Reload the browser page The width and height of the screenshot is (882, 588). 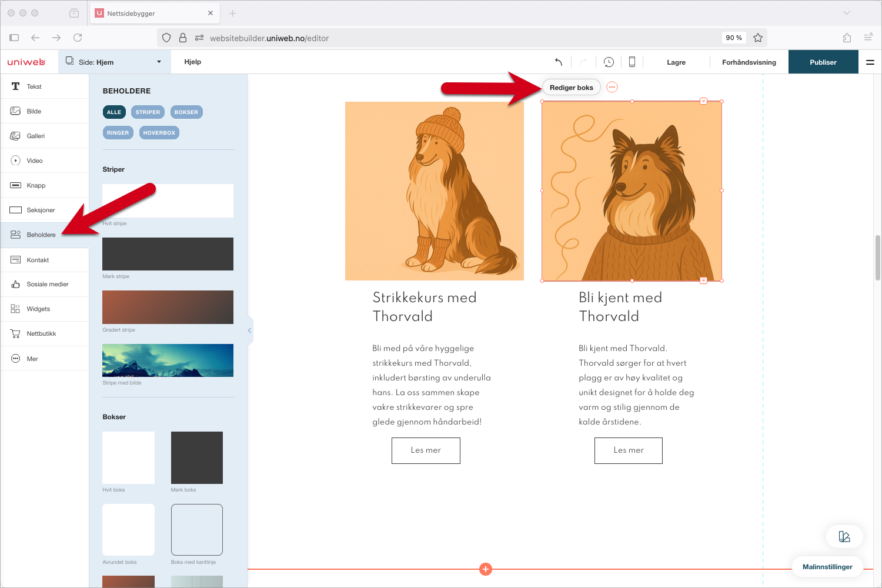pyautogui.click(x=78, y=38)
